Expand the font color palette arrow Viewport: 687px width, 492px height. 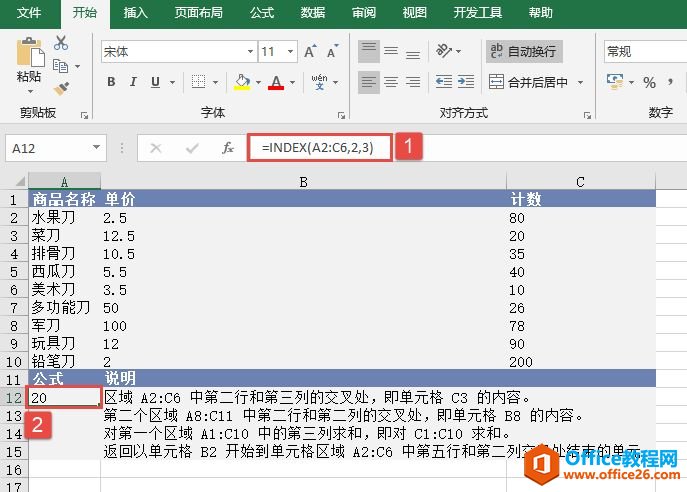pos(292,82)
